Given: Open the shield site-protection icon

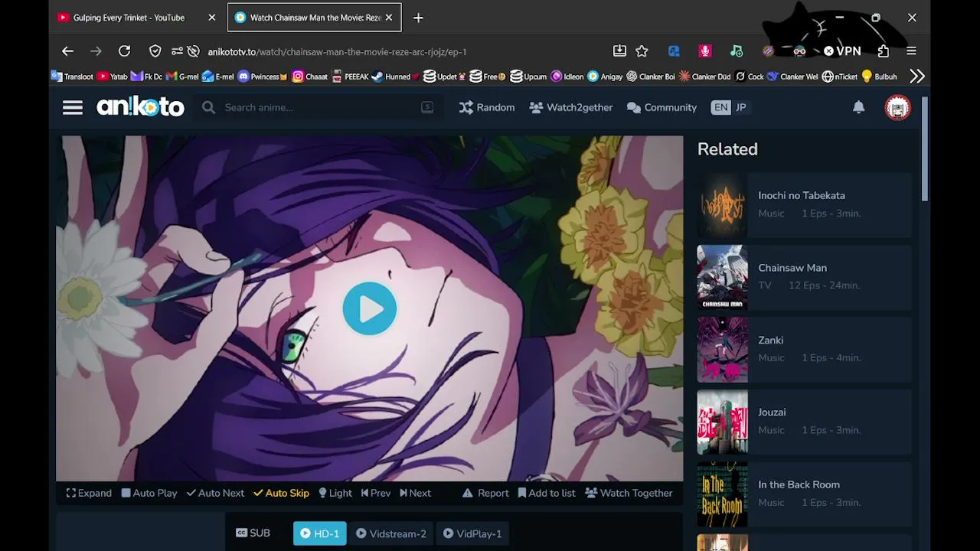Looking at the screenshot, I should (155, 51).
